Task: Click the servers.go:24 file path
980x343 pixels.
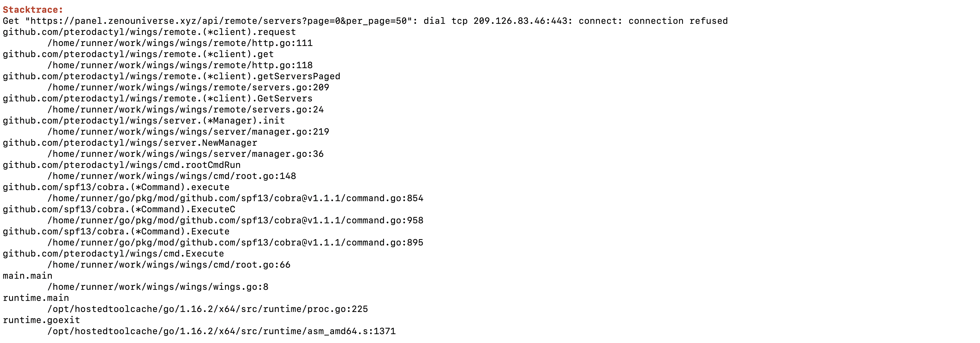Action: click(x=186, y=109)
